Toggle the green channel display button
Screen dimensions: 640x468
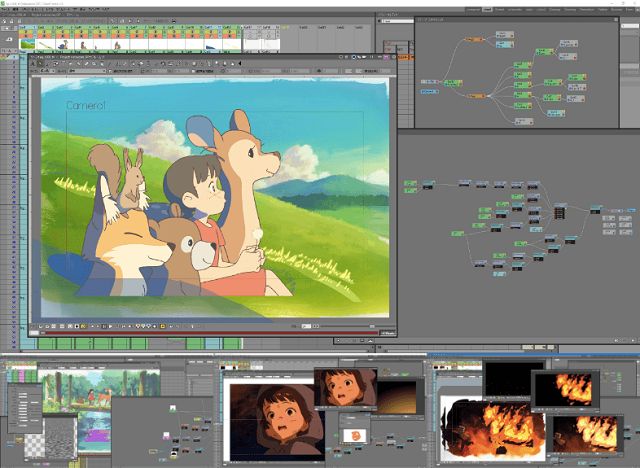(143, 326)
